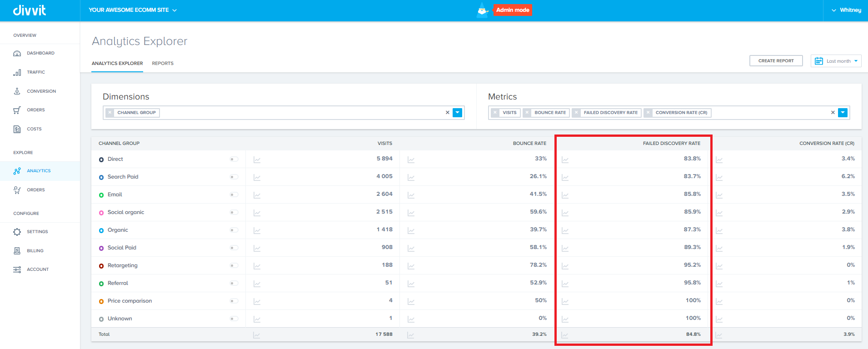
Task: Click the Create Report button
Action: (x=776, y=61)
